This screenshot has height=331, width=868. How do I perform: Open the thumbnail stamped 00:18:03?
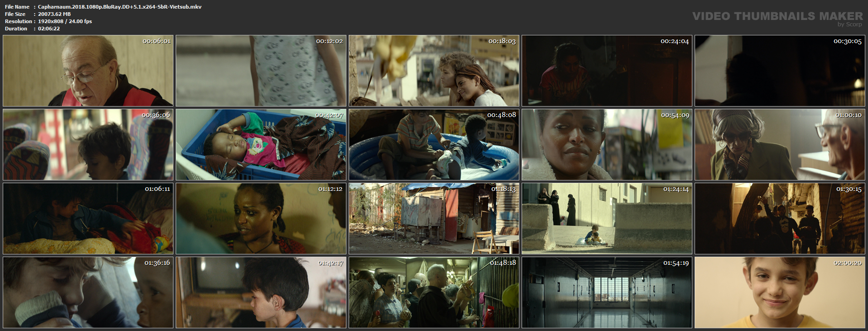pyautogui.click(x=434, y=71)
